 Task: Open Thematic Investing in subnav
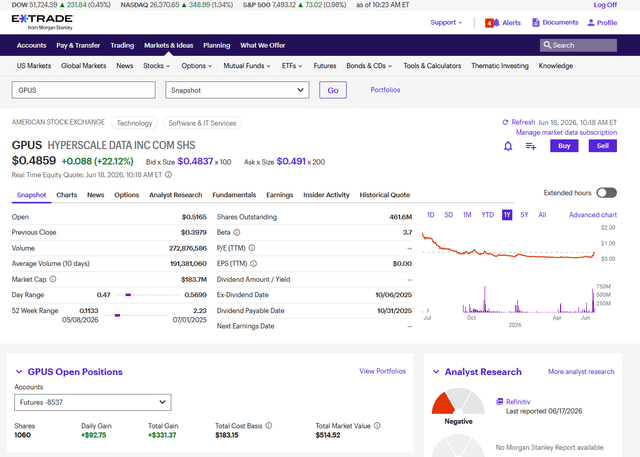pos(500,66)
